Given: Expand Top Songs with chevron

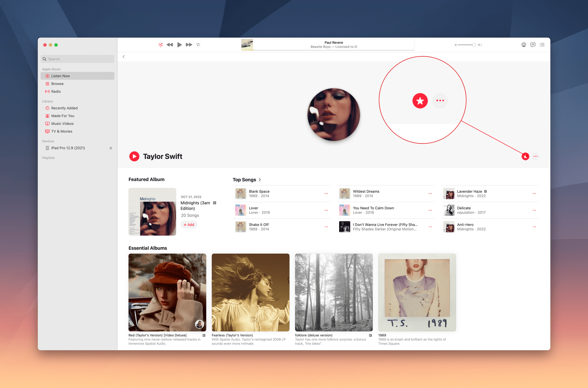Looking at the screenshot, I should click(x=260, y=180).
